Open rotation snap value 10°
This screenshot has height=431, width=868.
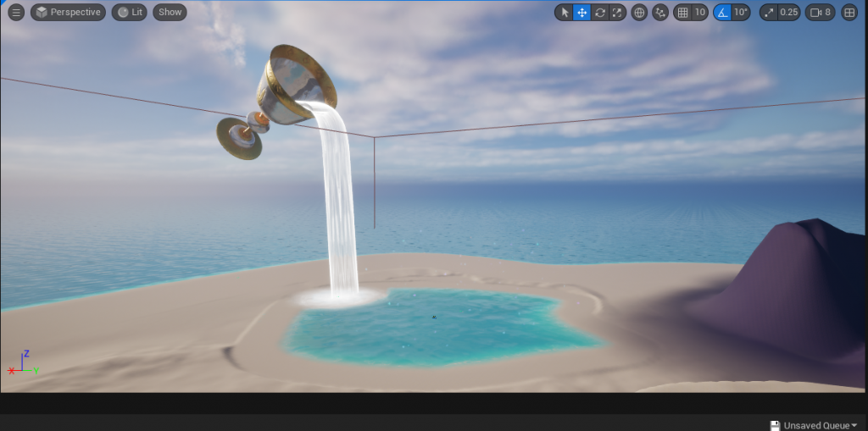(741, 12)
